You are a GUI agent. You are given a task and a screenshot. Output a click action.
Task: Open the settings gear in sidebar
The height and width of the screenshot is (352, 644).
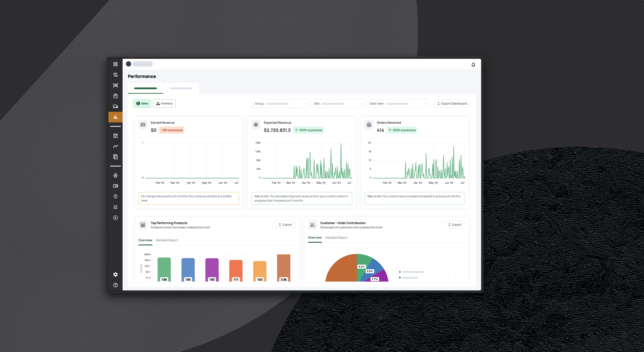click(x=115, y=274)
